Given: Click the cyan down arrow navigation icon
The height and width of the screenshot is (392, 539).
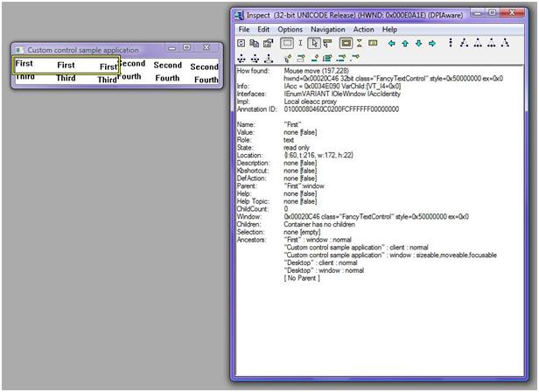Looking at the screenshot, I should point(418,44).
